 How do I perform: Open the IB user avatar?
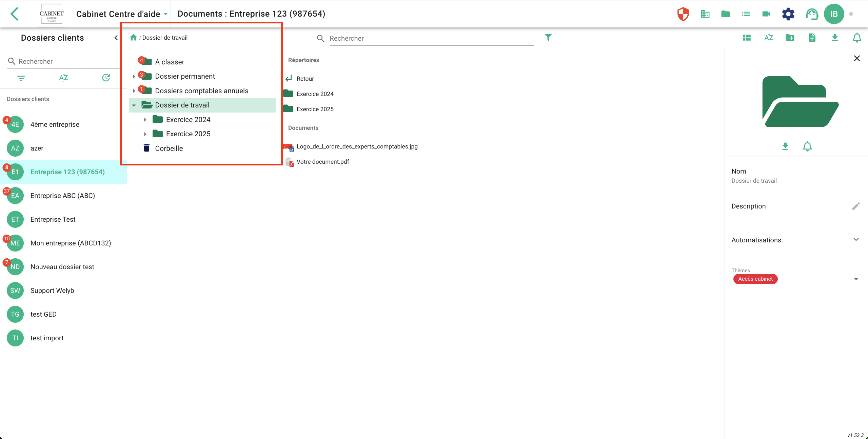pyautogui.click(x=834, y=14)
